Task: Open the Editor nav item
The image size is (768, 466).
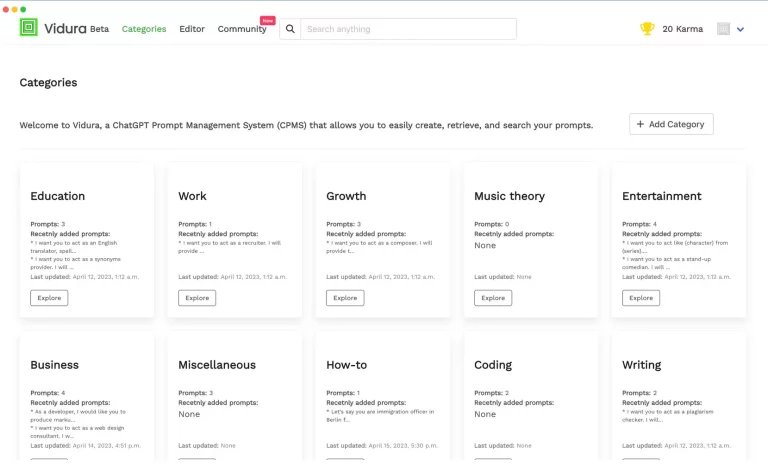Action: (x=192, y=29)
